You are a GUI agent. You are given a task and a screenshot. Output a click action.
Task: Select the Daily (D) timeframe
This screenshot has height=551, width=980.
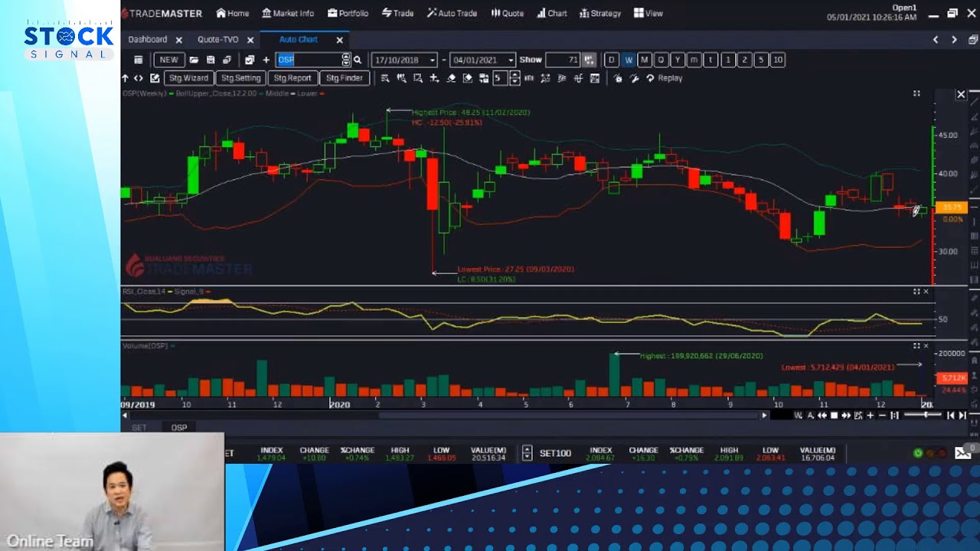coord(611,60)
